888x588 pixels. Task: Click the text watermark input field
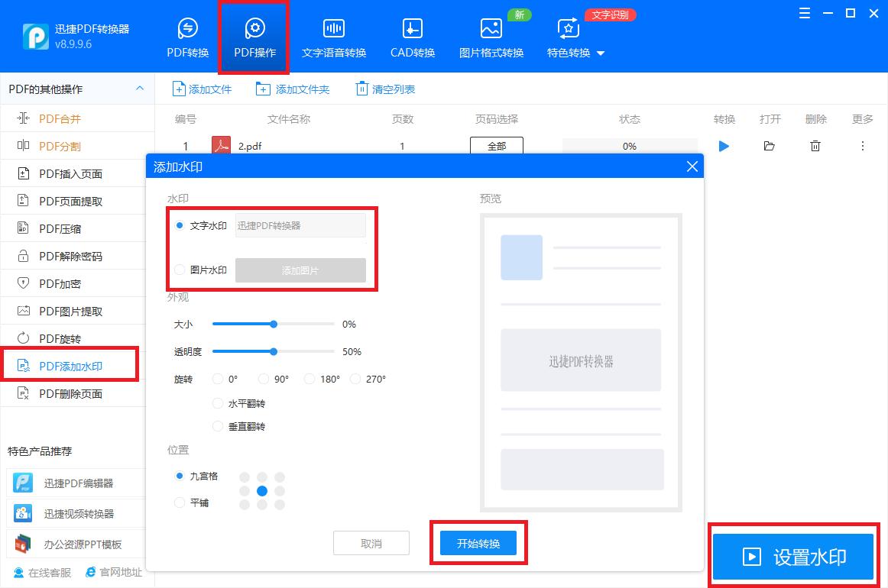(x=300, y=225)
